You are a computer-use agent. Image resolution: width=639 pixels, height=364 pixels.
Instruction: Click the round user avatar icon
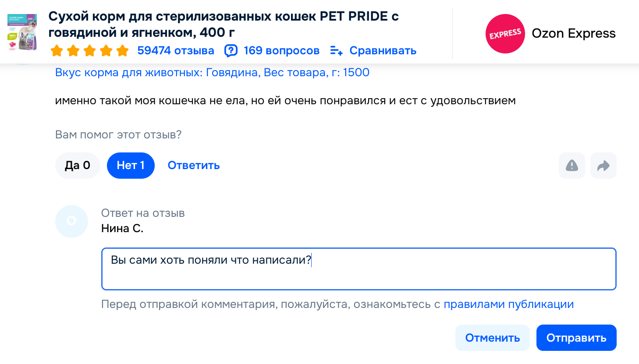point(71,221)
